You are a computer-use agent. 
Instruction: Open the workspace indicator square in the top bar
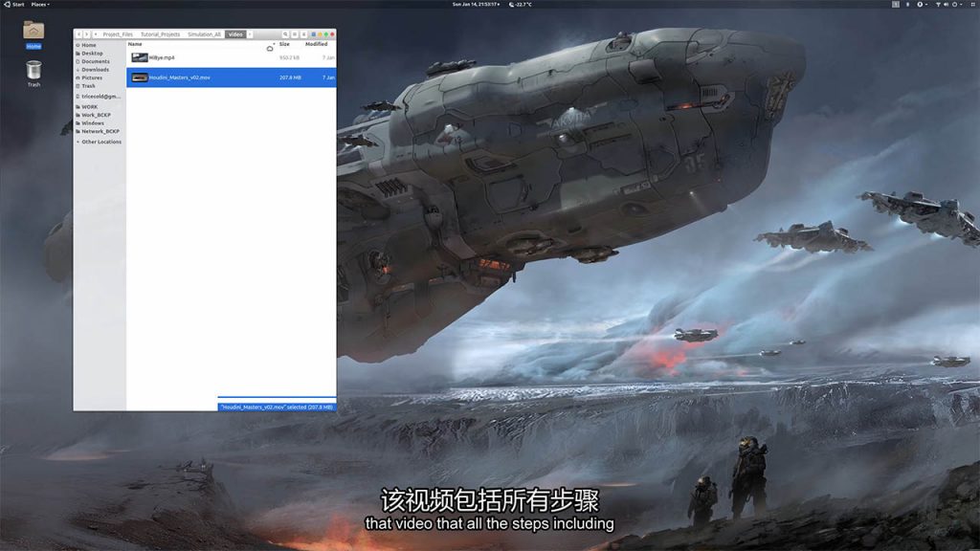coord(896,5)
